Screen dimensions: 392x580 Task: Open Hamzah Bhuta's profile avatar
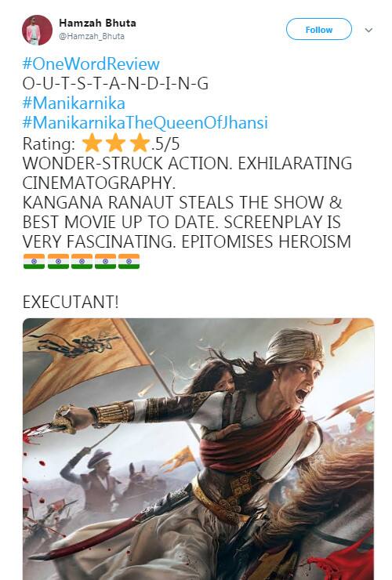click(x=37, y=30)
